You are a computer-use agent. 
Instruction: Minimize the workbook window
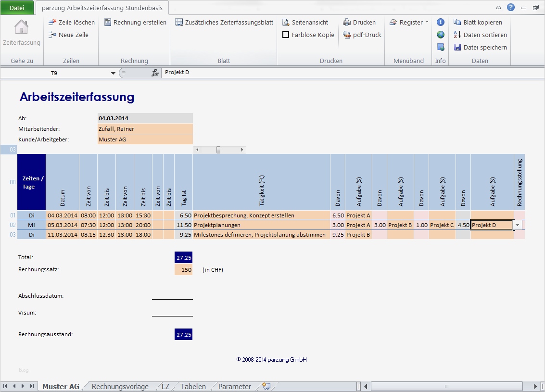(x=523, y=8)
